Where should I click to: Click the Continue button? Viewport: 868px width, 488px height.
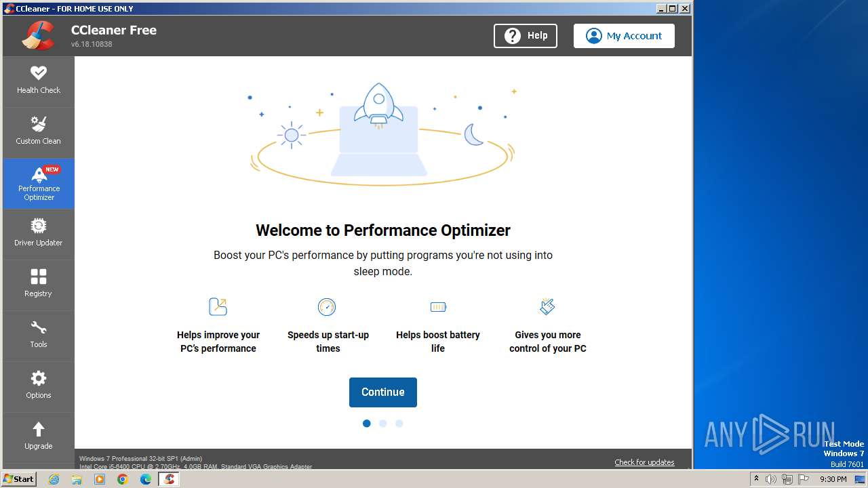tap(383, 392)
